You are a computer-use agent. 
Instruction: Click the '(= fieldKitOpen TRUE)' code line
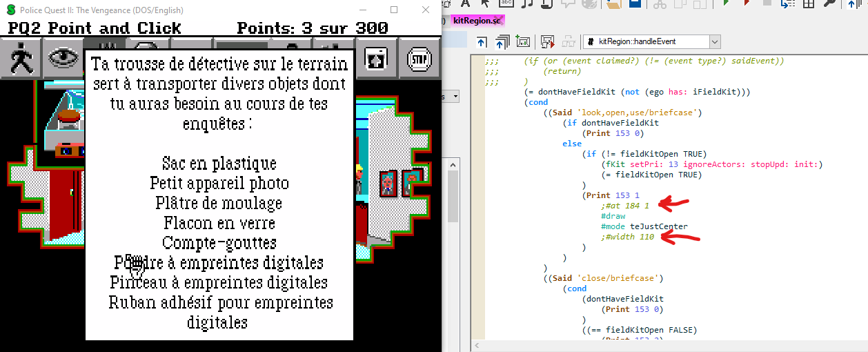652,175
